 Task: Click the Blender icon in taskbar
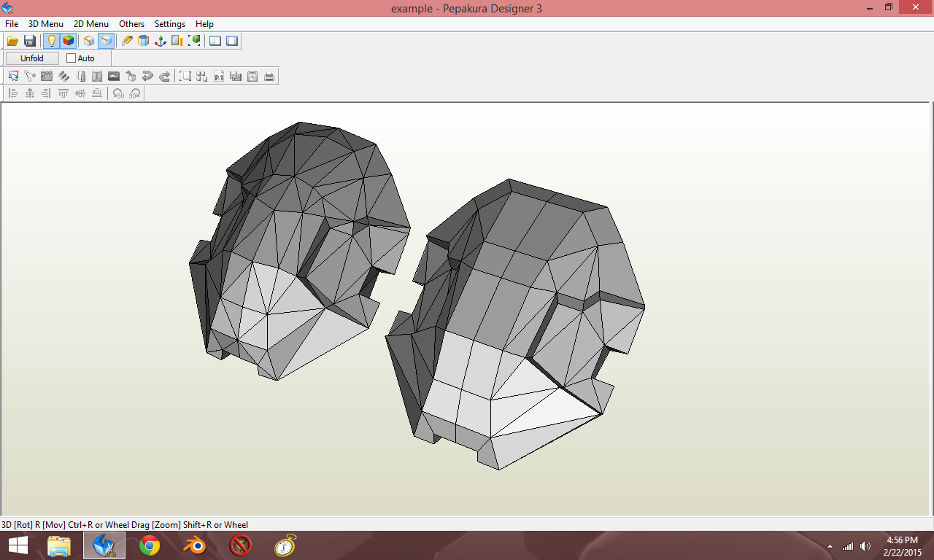pos(195,545)
